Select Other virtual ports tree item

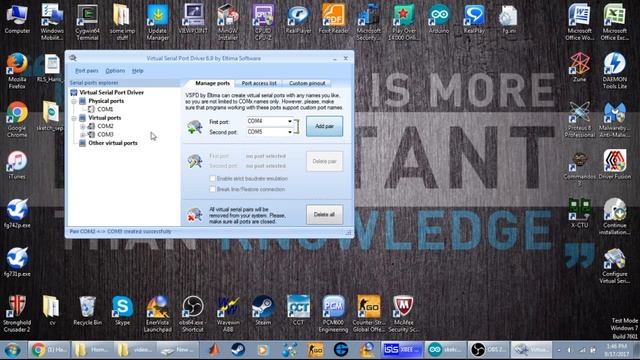[113, 143]
